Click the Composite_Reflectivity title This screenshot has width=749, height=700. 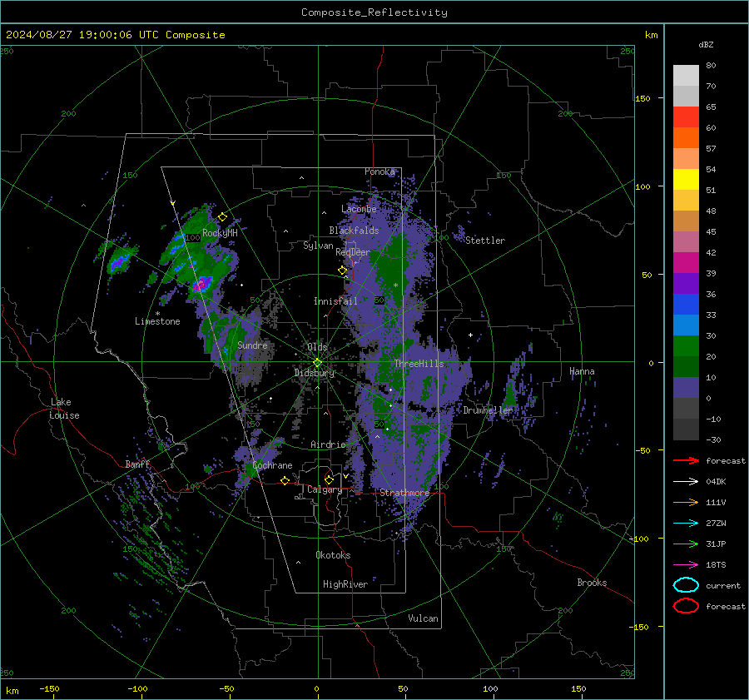tap(374, 12)
